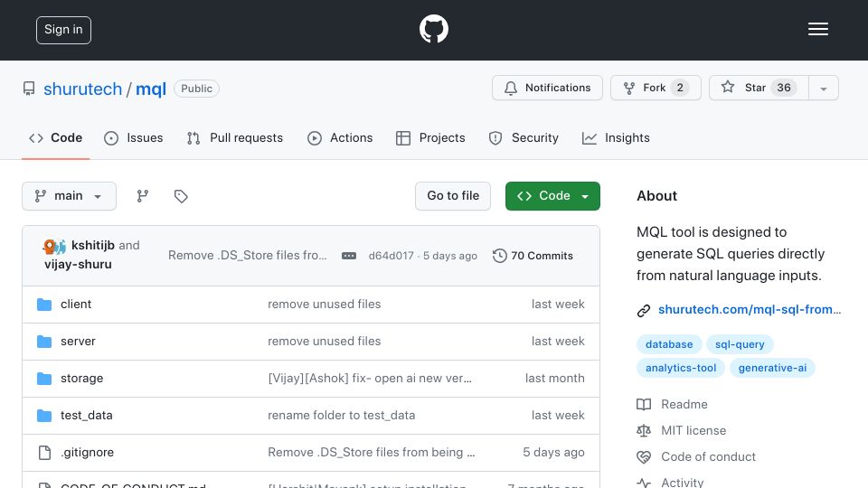This screenshot has width=868, height=488.
Task: Expand the star lists dropdown arrow
Action: pyautogui.click(x=823, y=88)
